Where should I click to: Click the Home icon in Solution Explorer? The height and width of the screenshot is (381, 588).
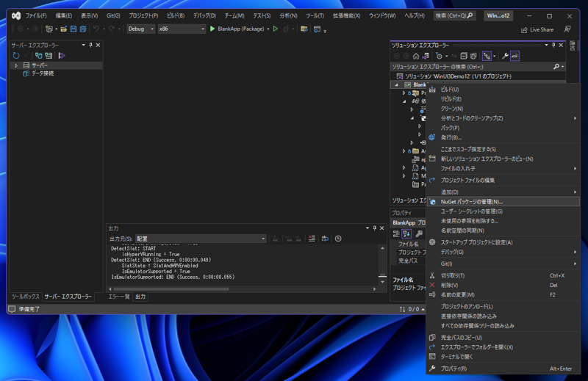click(x=416, y=56)
